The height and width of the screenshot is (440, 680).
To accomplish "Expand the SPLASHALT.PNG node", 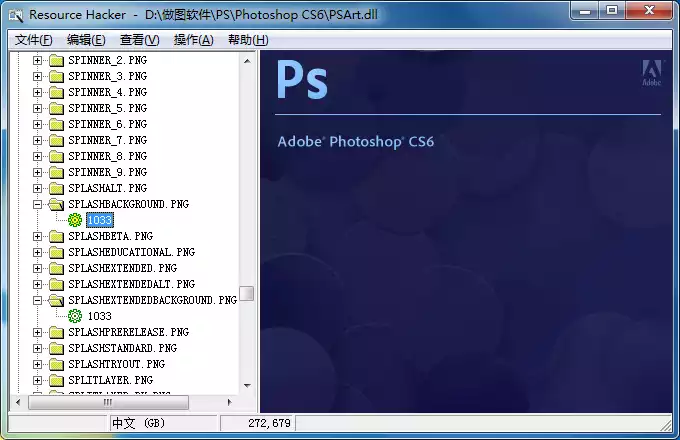I will click(x=37, y=188).
